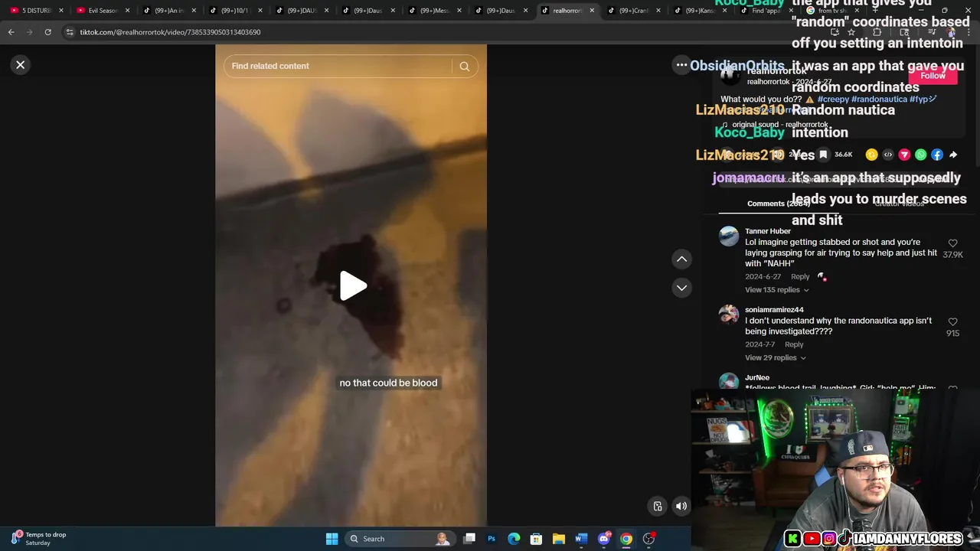Click the red send-to-friends icon
This screenshot has width=980, height=551.
904,155
